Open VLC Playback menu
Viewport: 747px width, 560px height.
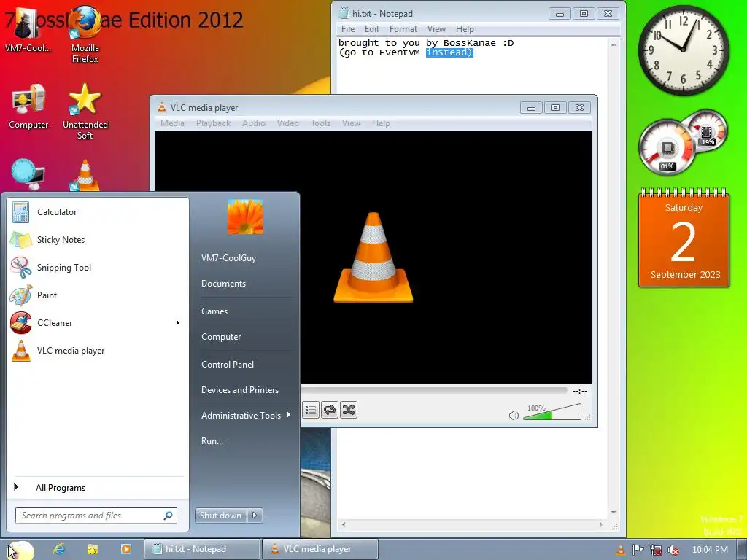[213, 122]
